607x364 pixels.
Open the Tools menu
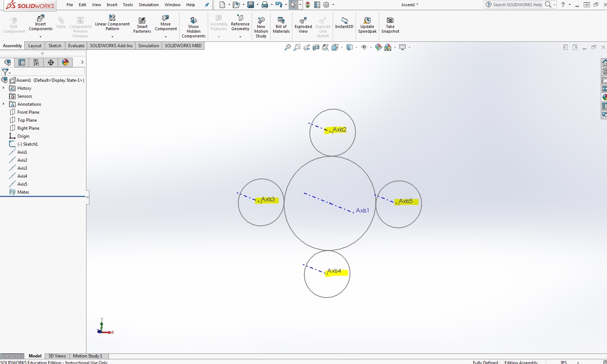(x=128, y=5)
